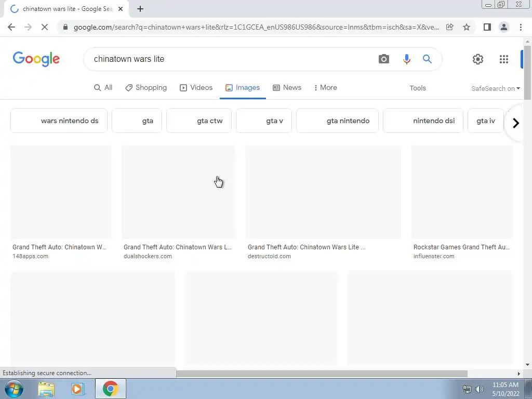Click the vertical scrollbar thumb
The height and width of the screenshot is (399, 532).
pyautogui.click(x=527, y=73)
